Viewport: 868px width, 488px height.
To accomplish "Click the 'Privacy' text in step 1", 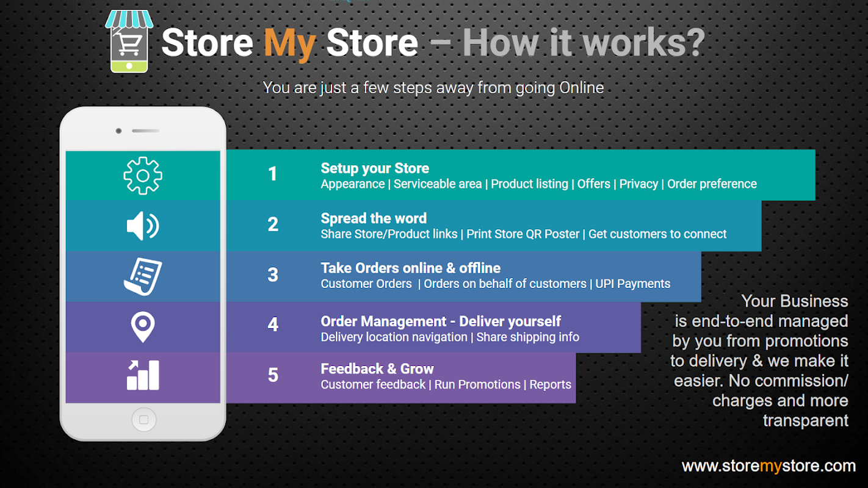I will point(638,184).
